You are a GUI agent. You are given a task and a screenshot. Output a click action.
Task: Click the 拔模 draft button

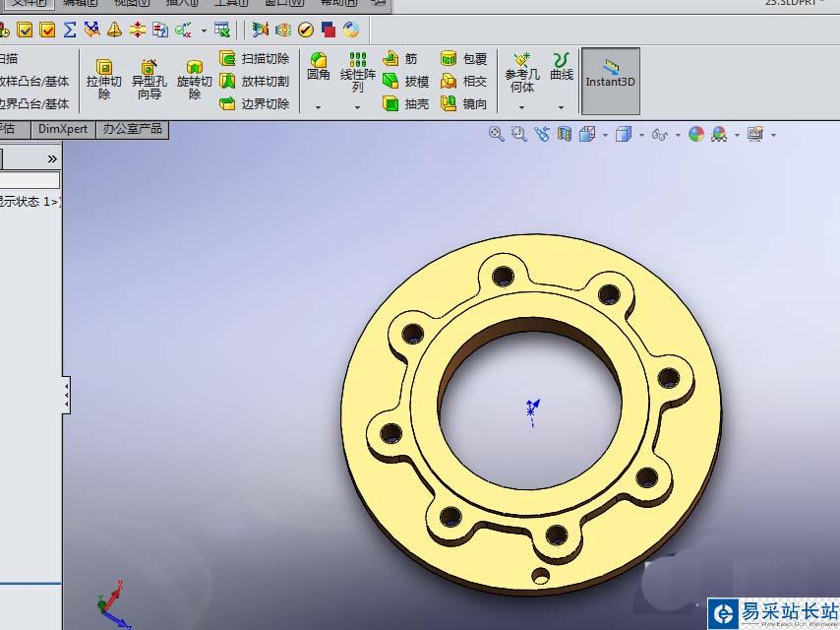point(405,81)
